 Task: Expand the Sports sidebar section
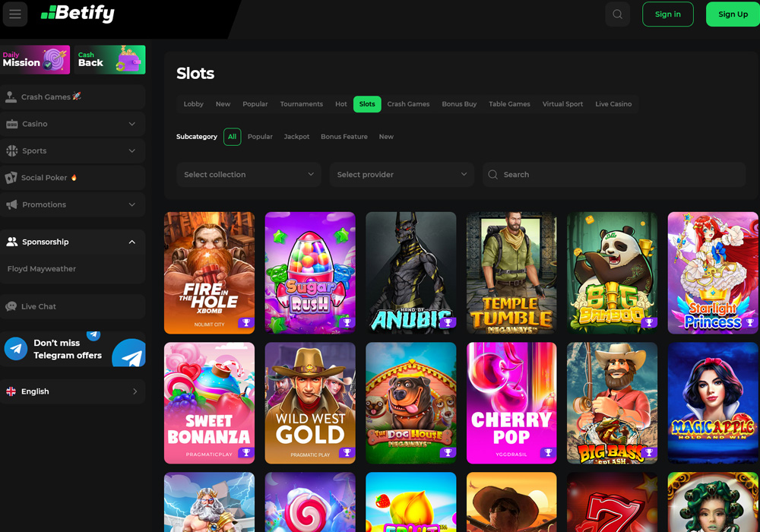[131, 150]
